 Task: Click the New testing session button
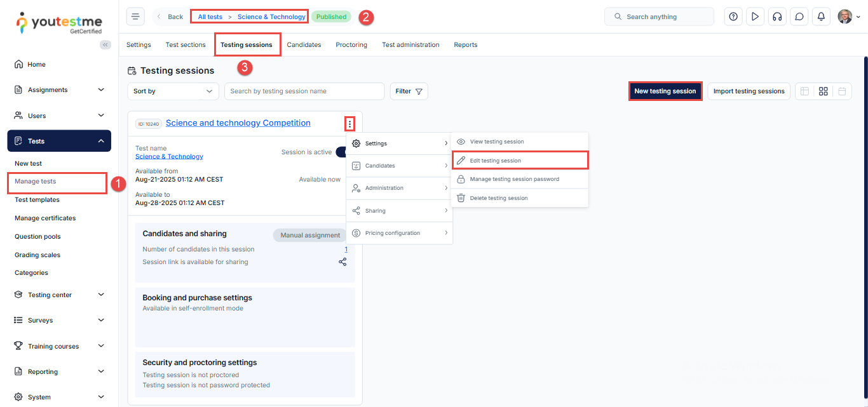[665, 91]
